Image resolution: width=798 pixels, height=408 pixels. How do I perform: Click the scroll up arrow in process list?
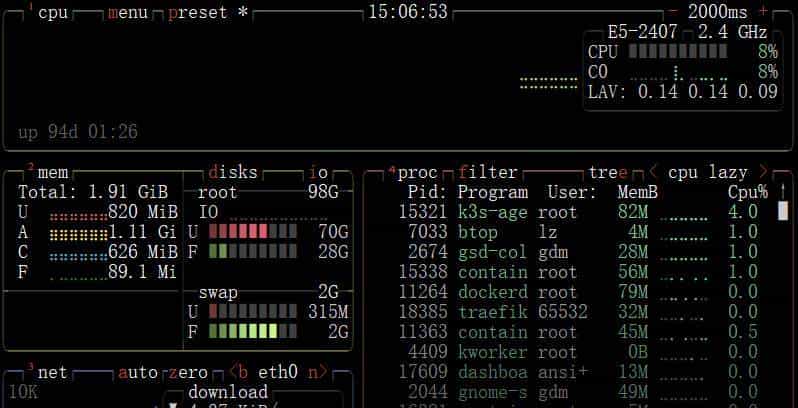point(783,192)
